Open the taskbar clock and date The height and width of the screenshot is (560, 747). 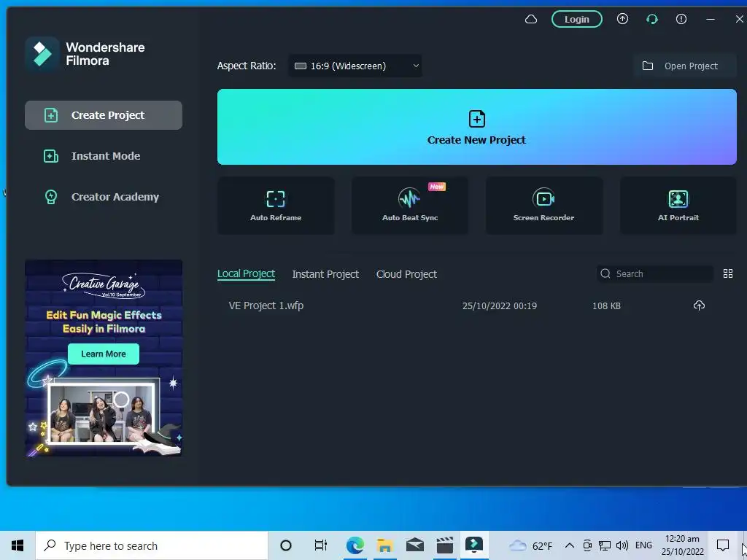click(x=682, y=545)
